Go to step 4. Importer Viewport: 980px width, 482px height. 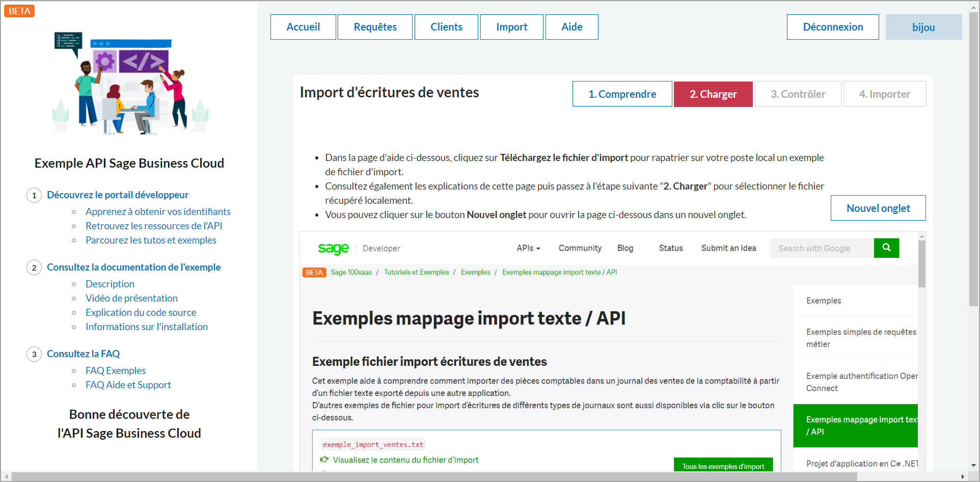tap(884, 94)
